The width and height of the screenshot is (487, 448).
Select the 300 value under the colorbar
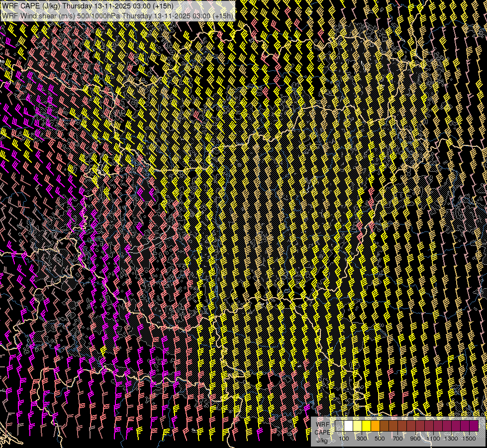362,439
